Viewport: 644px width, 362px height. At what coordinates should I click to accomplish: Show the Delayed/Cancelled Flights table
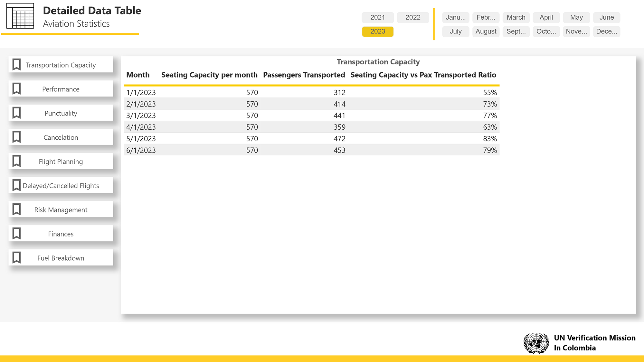(x=61, y=185)
